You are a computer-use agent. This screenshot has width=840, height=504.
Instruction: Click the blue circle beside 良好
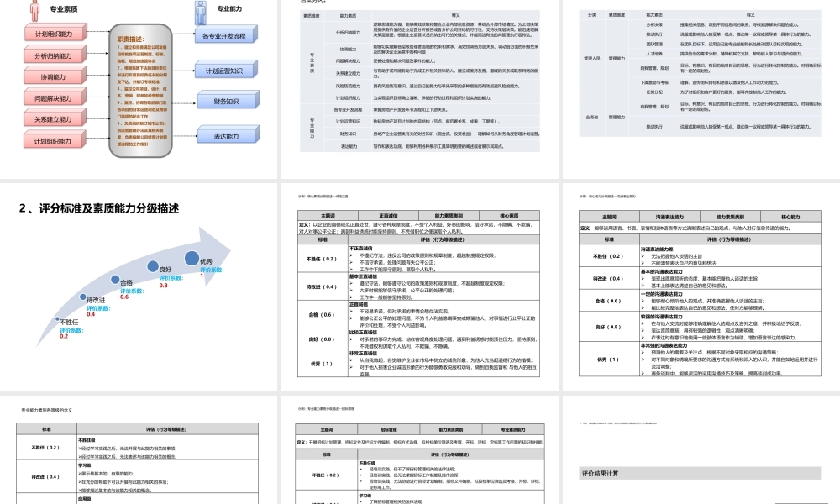point(153,267)
